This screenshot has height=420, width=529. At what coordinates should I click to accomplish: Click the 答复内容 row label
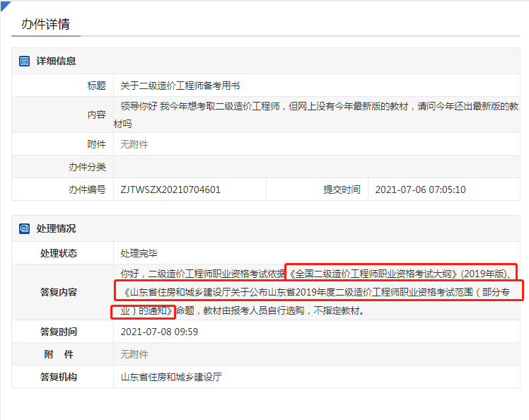[59, 291]
